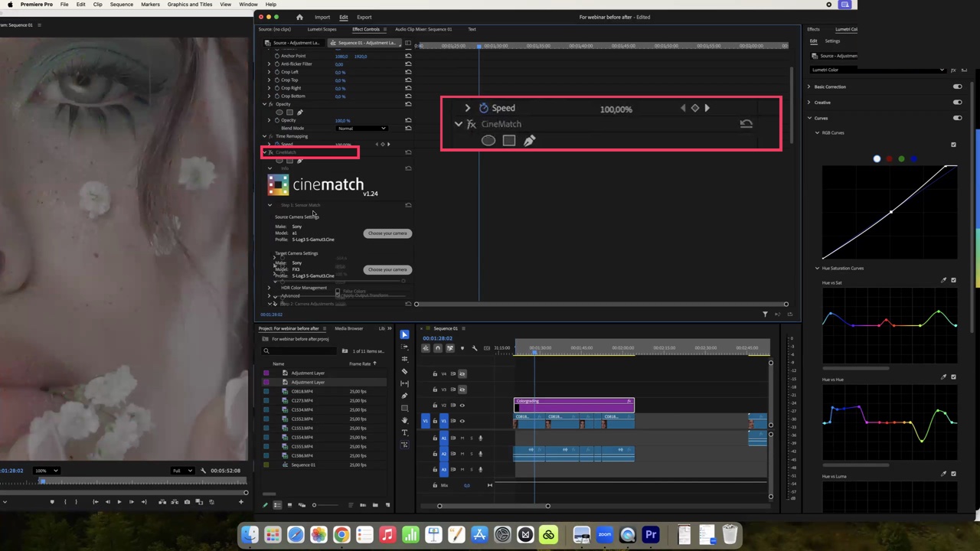
Task: Toggle V2 track output eye
Action: coord(462,405)
